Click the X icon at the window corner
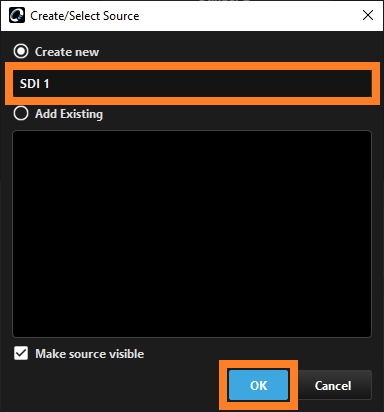The height and width of the screenshot is (412, 384). point(368,15)
